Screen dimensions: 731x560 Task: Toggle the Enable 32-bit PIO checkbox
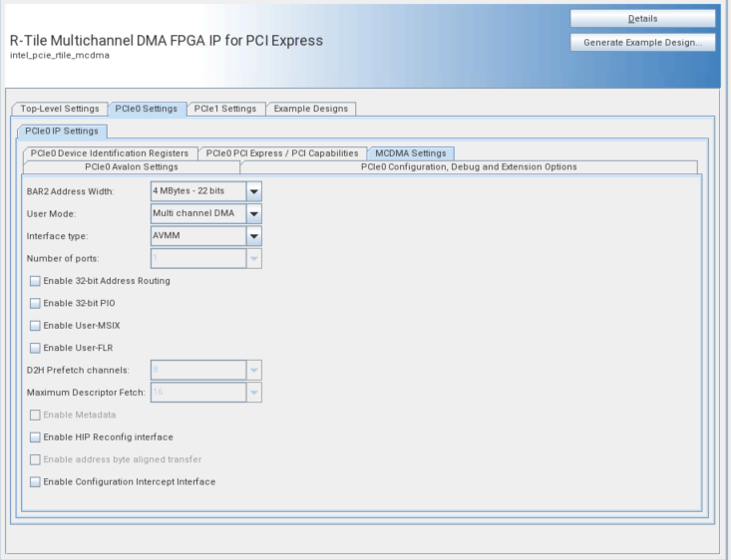(x=36, y=303)
